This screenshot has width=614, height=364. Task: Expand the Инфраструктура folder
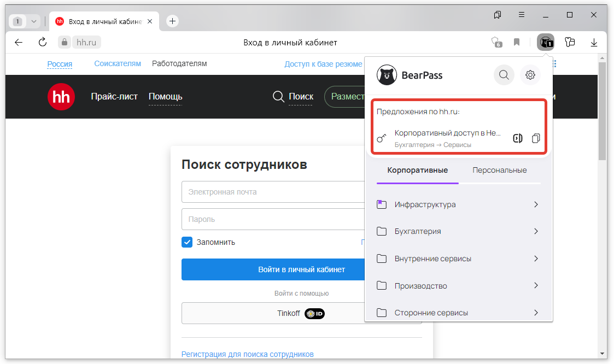pos(458,204)
